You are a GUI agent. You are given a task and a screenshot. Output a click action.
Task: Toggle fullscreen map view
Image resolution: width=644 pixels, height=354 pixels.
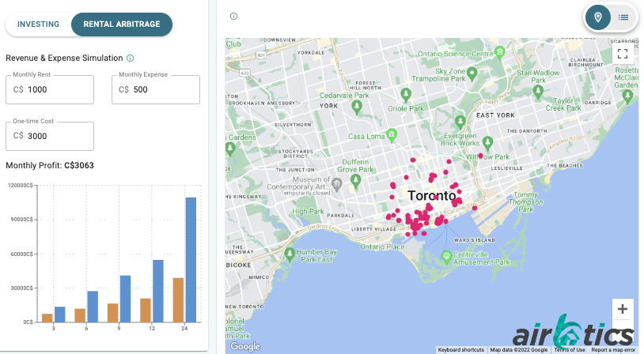click(x=623, y=53)
